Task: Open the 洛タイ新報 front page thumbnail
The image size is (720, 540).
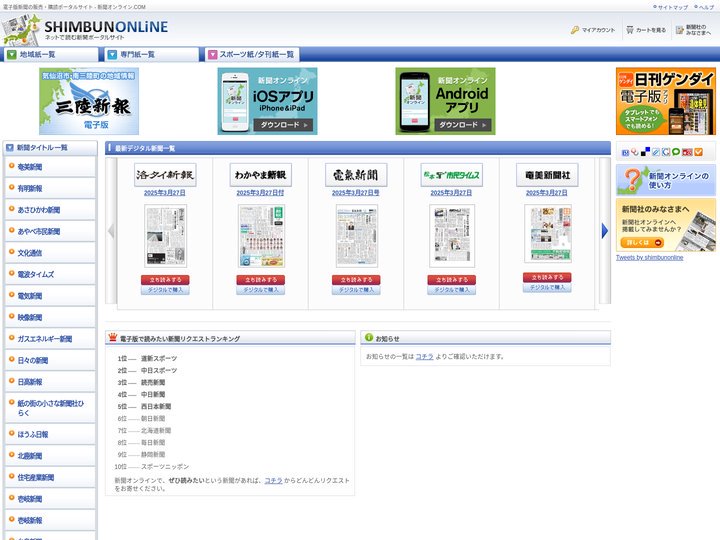Action: pos(165,236)
